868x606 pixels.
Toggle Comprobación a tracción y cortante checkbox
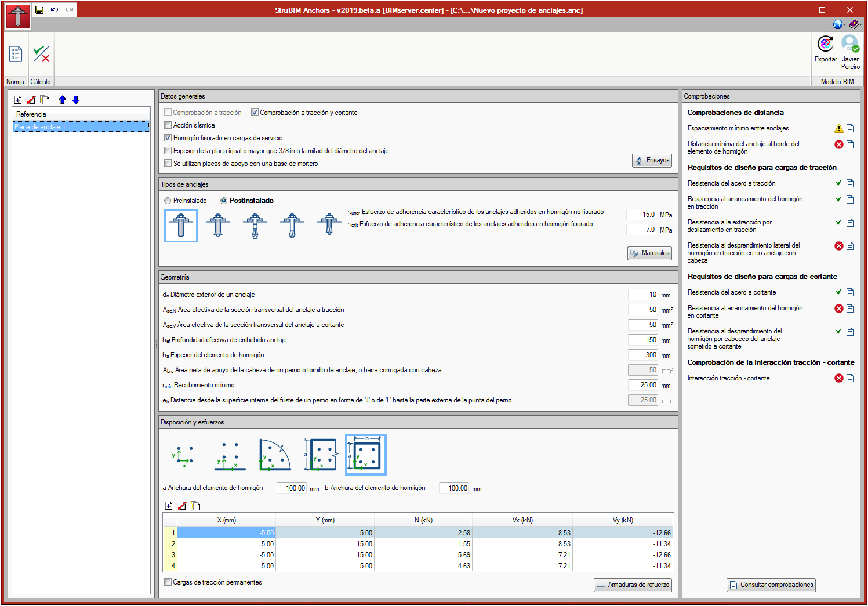(x=255, y=113)
